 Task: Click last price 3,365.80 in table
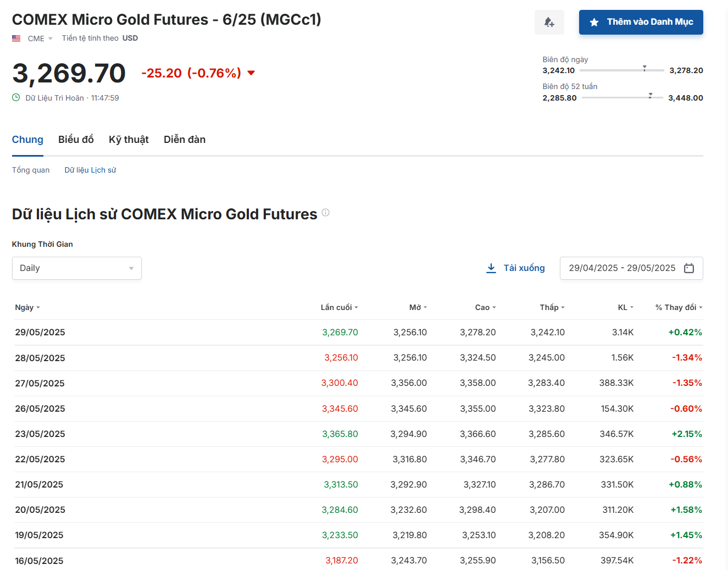click(x=340, y=434)
